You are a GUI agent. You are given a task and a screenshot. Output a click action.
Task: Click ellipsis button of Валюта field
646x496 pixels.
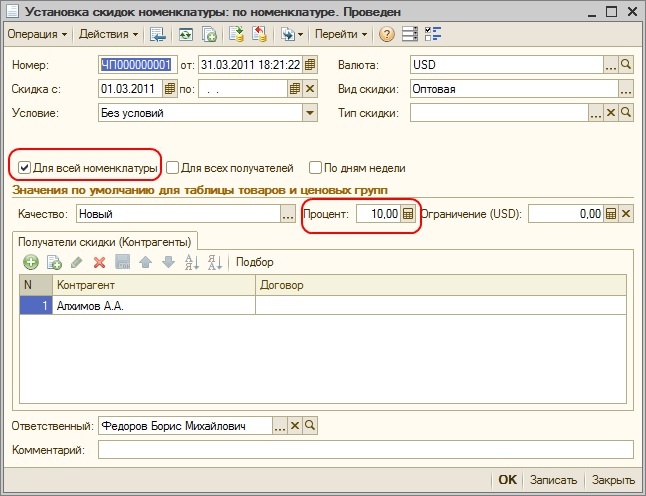click(611, 65)
